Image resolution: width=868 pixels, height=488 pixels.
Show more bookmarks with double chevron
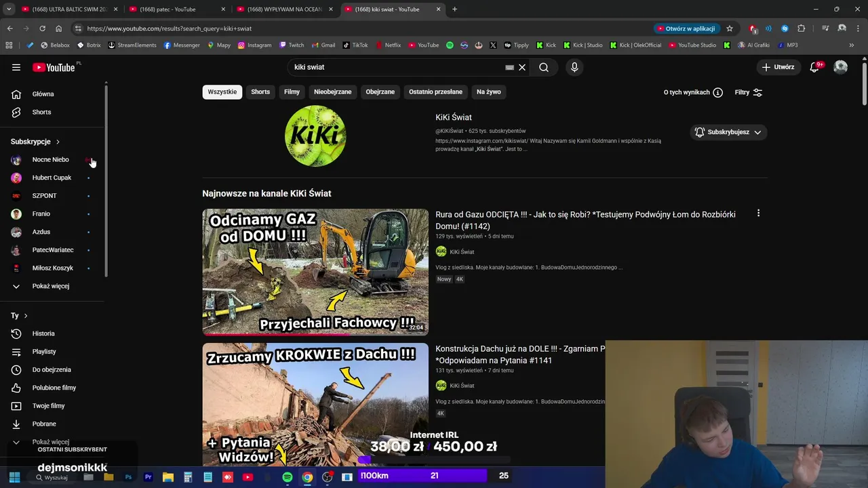click(852, 45)
